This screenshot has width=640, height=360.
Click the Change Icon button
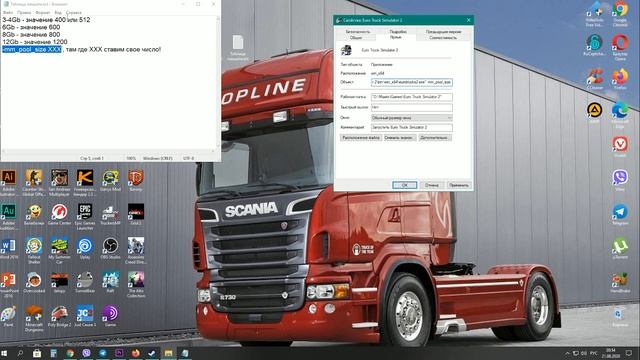point(400,138)
